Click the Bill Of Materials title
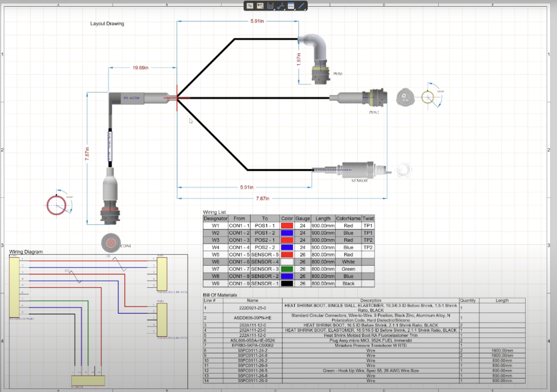 click(x=220, y=295)
